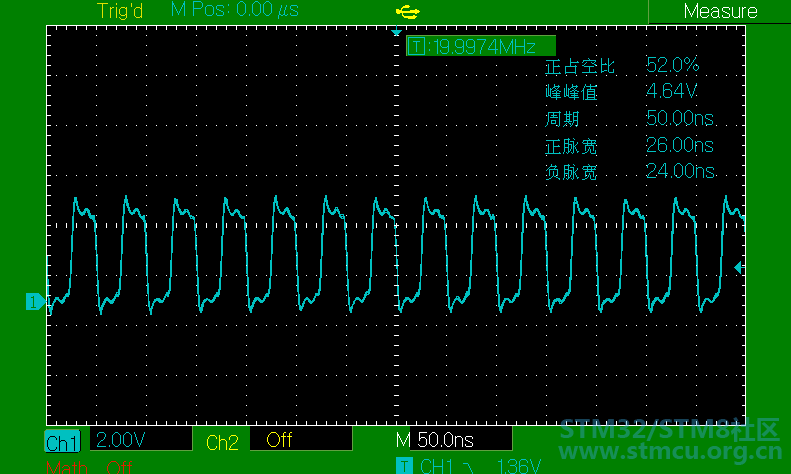Click the falling edge trigger slope icon
This screenshot has width=791, height=474.
[x=470, y=467]
